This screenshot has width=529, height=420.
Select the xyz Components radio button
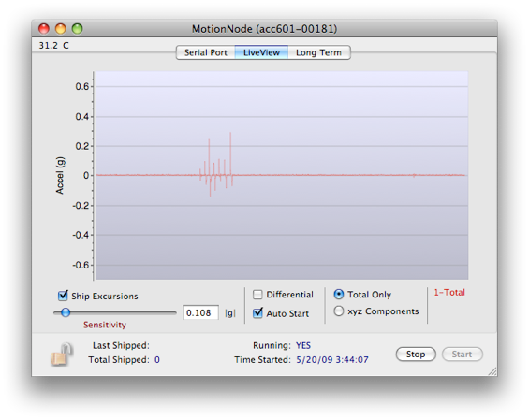click(339, 311)
